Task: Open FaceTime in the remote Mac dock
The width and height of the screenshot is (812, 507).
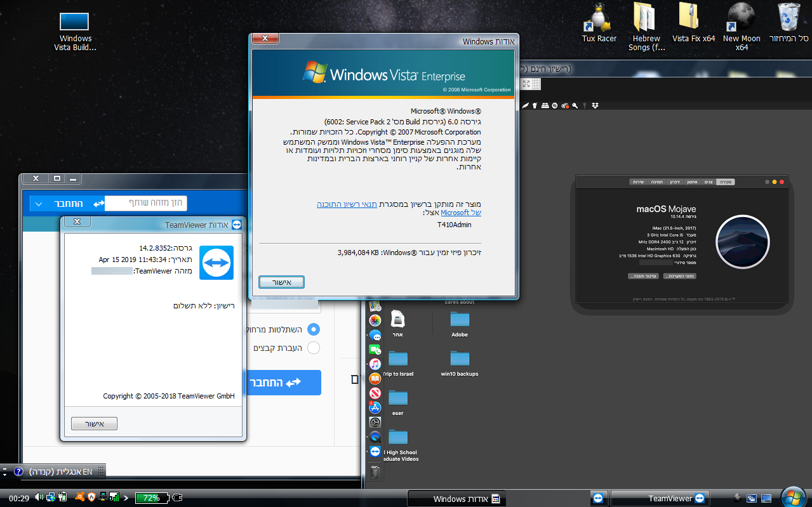Action: [375, 349]
